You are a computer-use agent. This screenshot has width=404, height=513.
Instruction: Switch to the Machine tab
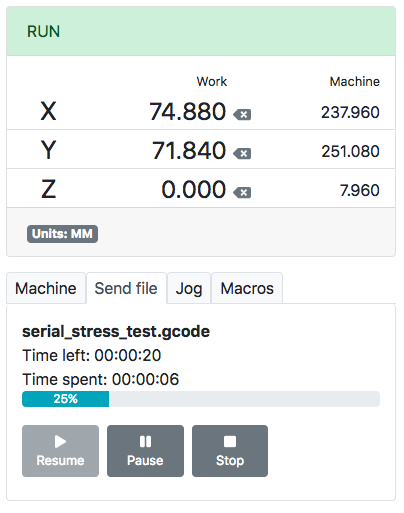click(x=46, y=288)
